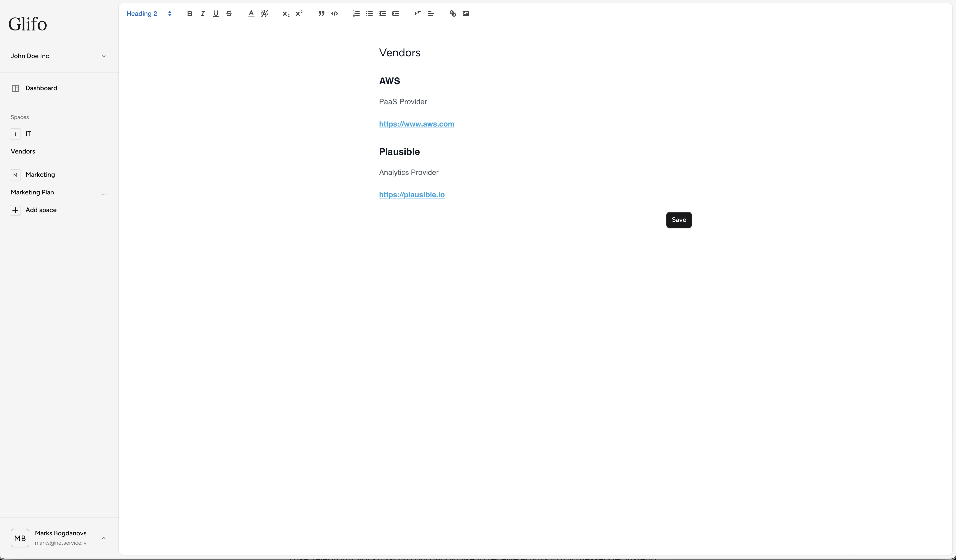Open the text alignment options
This screenshot has width=956, height=560.
coord(431,14)
